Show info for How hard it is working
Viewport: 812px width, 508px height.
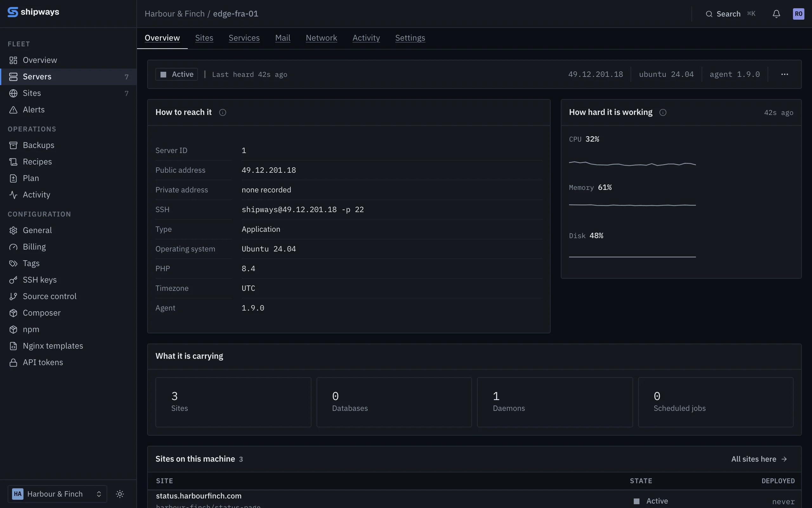coord(663,112)
